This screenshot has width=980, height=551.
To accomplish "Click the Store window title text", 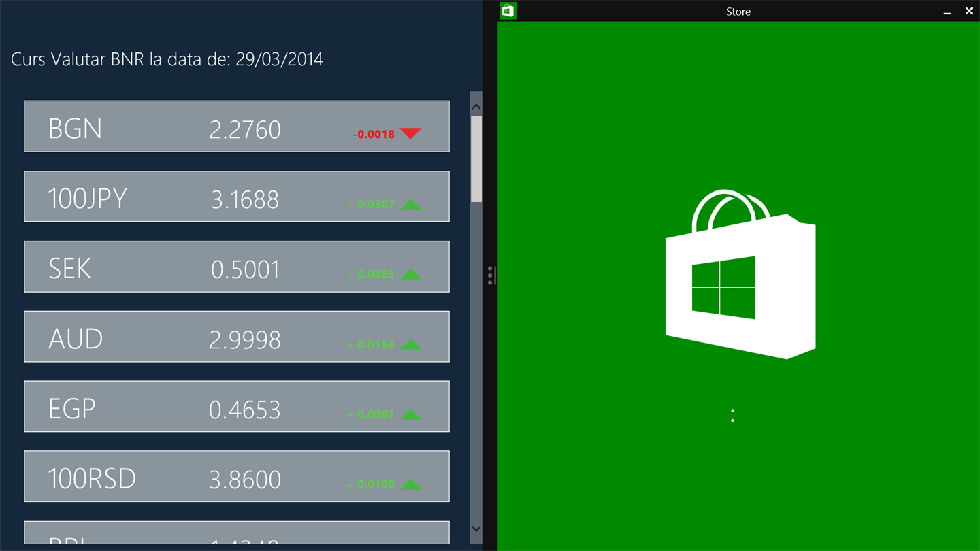I will (x=738, y=12).
